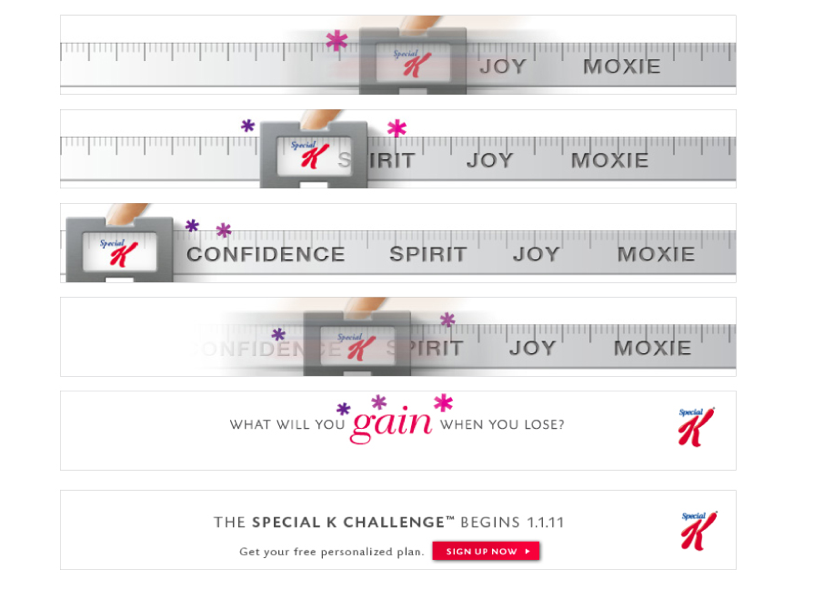Click the JOY word in the second banner
Image resolution: width=814 pixels, height=590 pixels.
pyautogui.click(x=490, y=160)
